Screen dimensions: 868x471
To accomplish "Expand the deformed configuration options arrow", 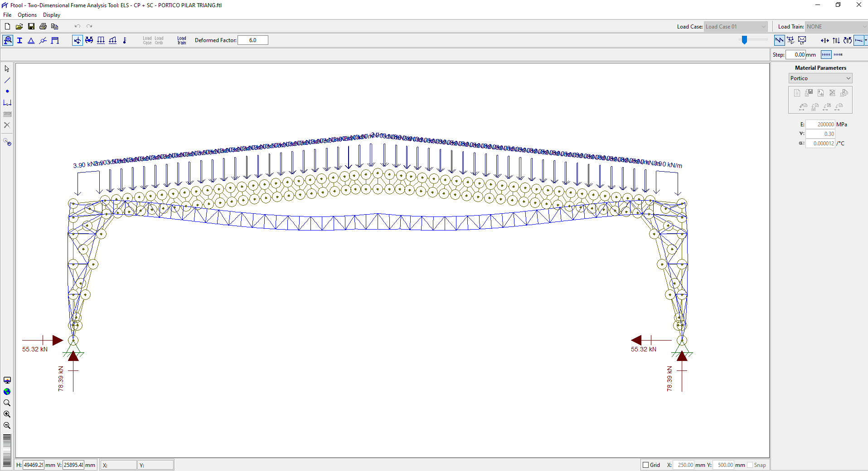I will pos(866,40).
